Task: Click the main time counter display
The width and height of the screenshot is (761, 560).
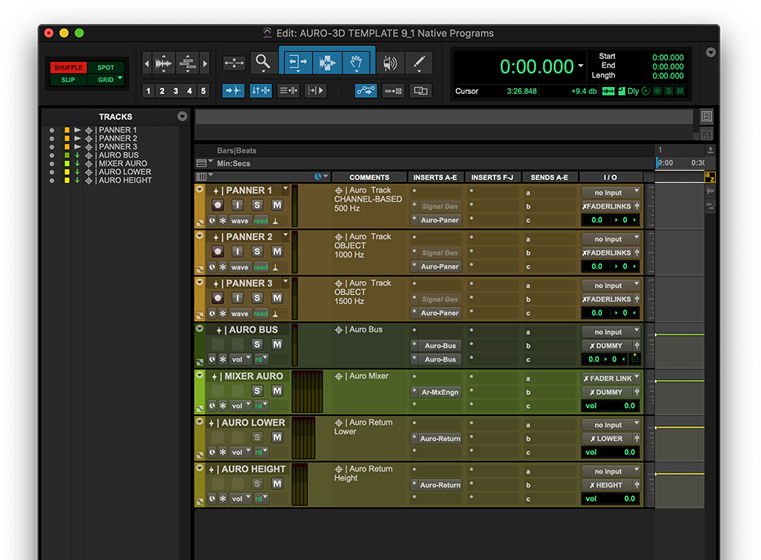Action: 537,67
